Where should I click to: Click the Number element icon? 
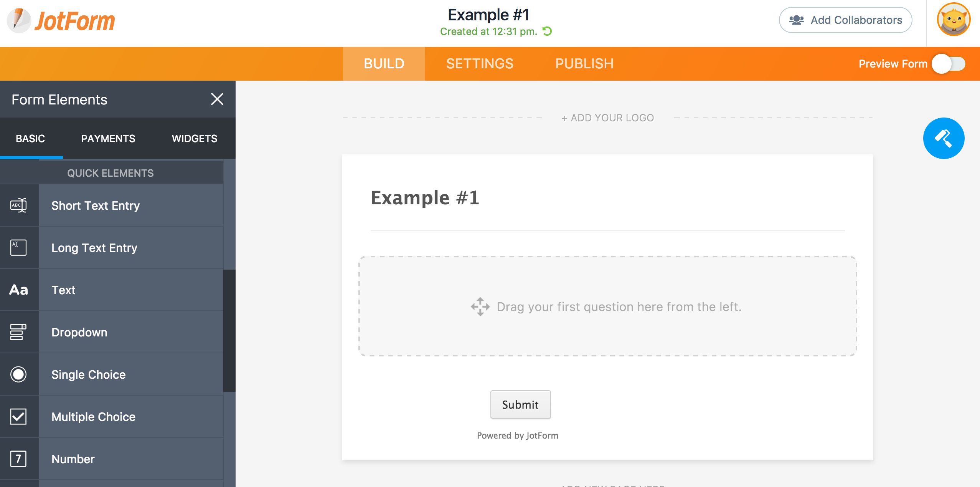point(18,458)
